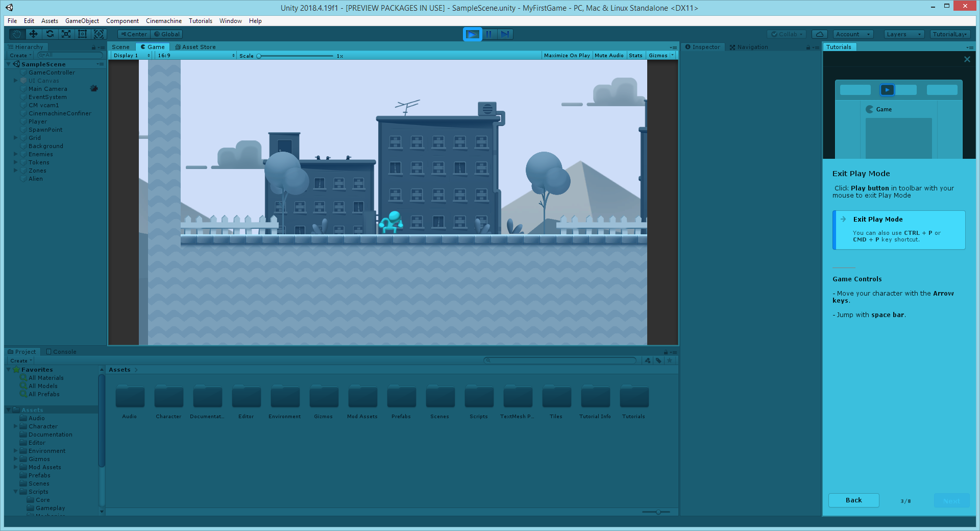980x531 pixels.
Task: Open Prefabs folder in Assets grid
Action: [x=401, y=397]
